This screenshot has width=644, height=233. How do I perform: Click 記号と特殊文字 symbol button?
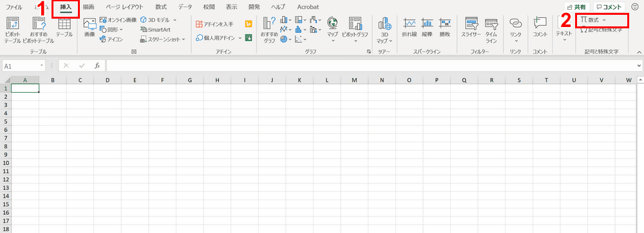[x=601, y=30]
